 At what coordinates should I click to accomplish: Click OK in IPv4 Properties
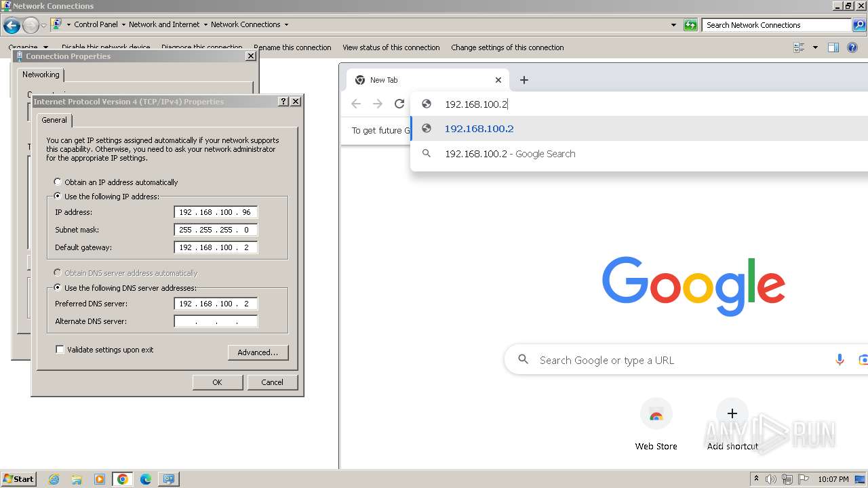tap(217, 382)
